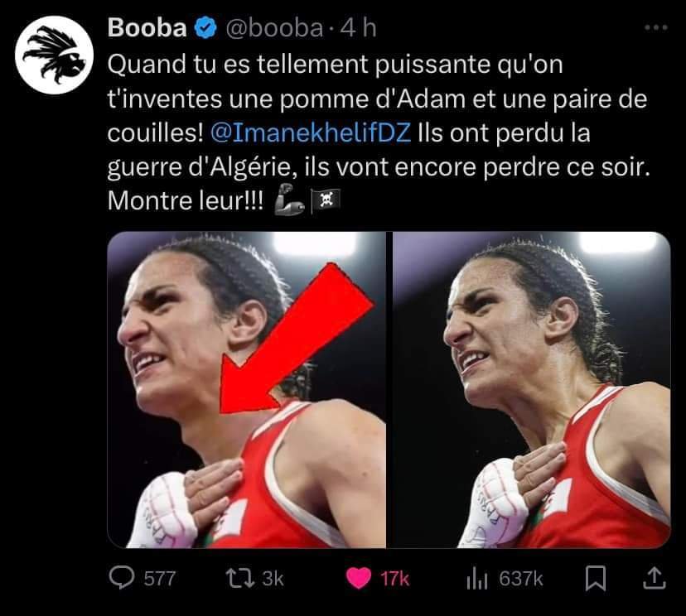The height and width of the screenshot is (616, 686).
Task: Click the 577 replies count
Action: point(160,579)
